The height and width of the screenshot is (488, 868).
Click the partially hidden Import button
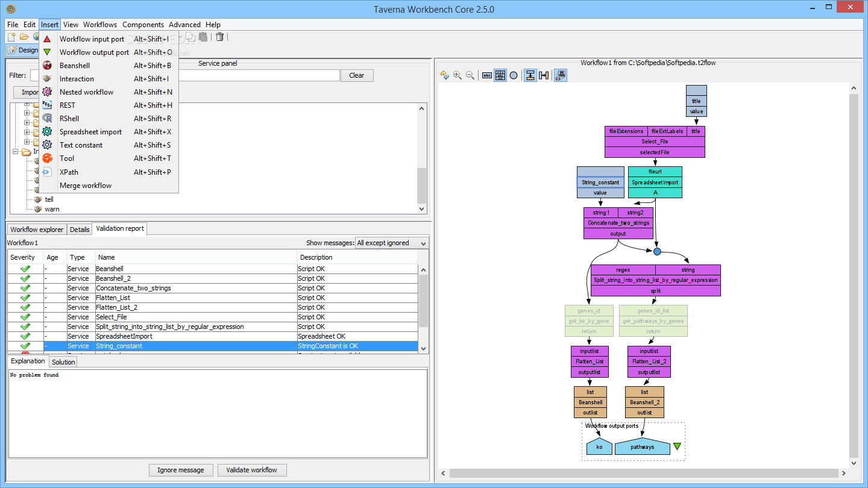point(26,92)
